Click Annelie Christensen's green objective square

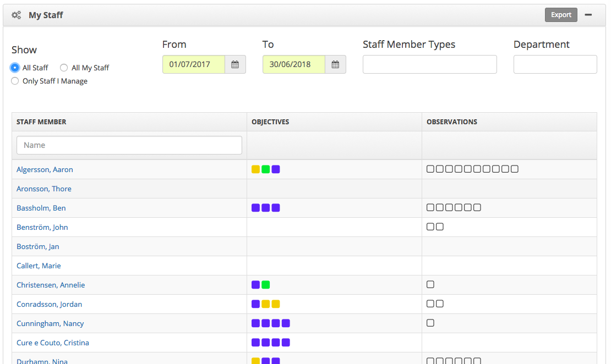tap(266, 285)
